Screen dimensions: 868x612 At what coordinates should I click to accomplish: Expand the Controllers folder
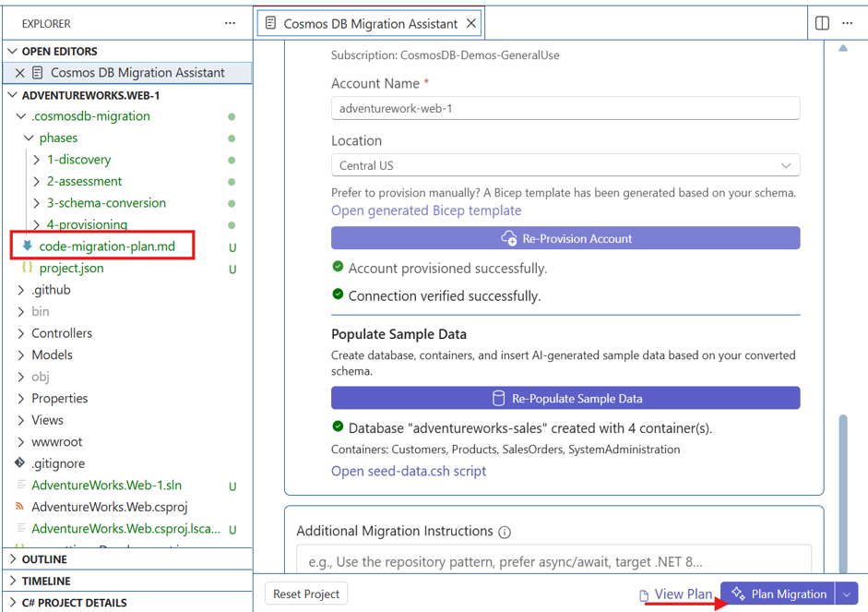(21, 333)
